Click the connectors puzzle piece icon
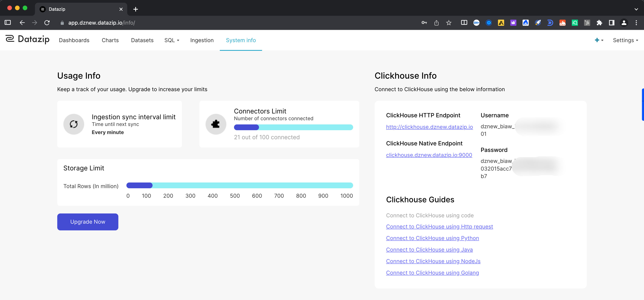The image size is (644, 300). [216, 124]
